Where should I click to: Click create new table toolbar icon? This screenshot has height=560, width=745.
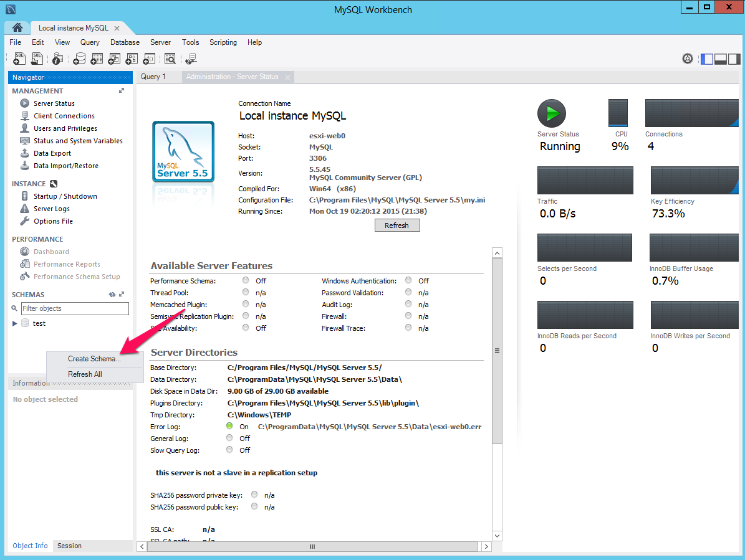[97, 59]
